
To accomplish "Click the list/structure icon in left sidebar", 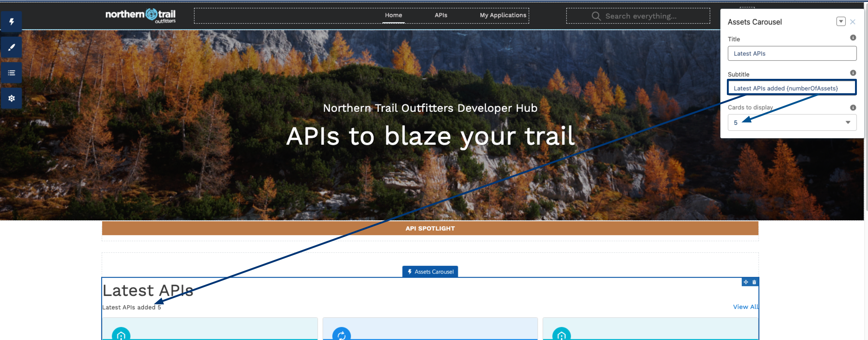I will [x=11, y=72].
